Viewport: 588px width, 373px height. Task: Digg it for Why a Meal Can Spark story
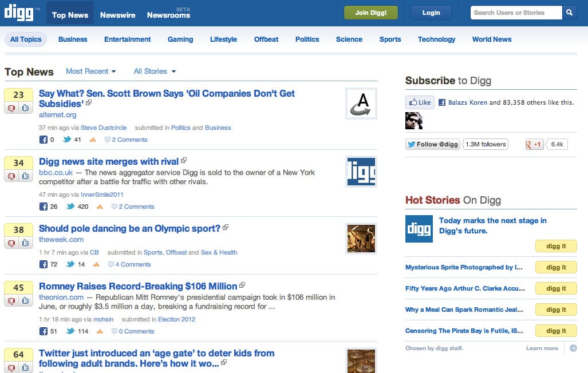556,309
